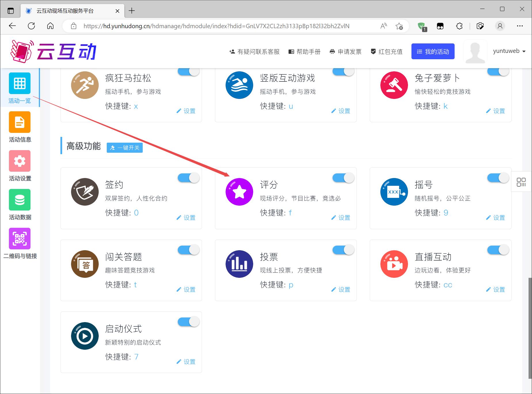Open the browser extensions menu
Viewport: 532px width, 394px height.
point(459,26)
